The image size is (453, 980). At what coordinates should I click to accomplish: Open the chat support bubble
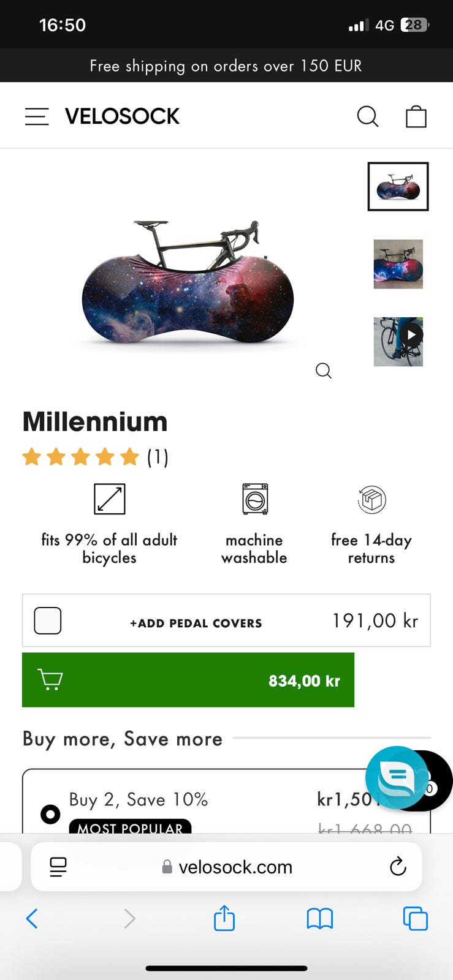[397, 778]
